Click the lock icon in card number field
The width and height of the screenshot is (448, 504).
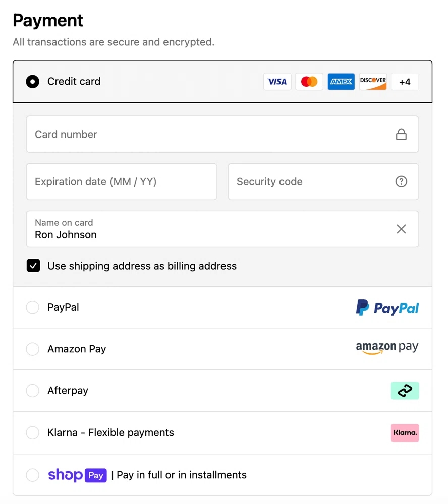[x=401, y=134]
